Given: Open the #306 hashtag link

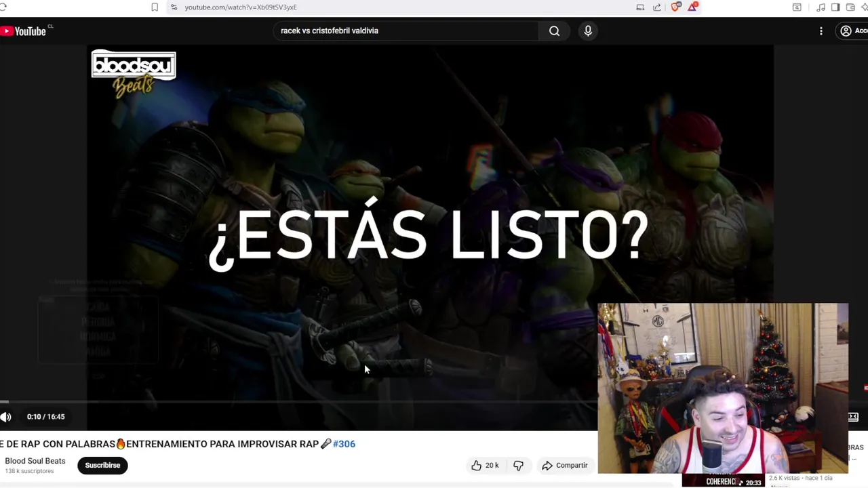Looking at the screenshot, I should tap(344, 444).
